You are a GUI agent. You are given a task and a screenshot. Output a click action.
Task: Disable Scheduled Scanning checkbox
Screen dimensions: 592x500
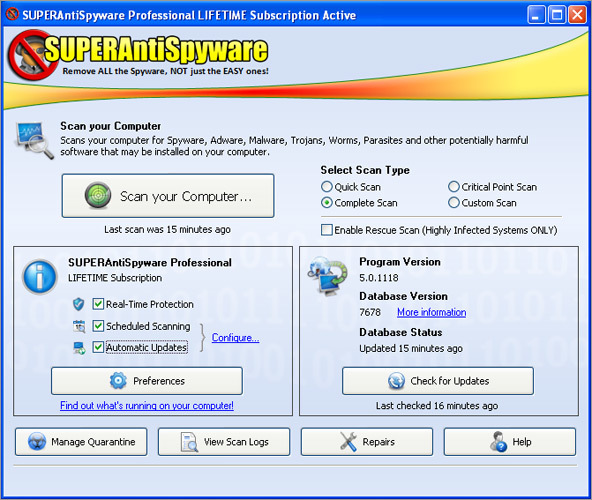pos(98,326)
